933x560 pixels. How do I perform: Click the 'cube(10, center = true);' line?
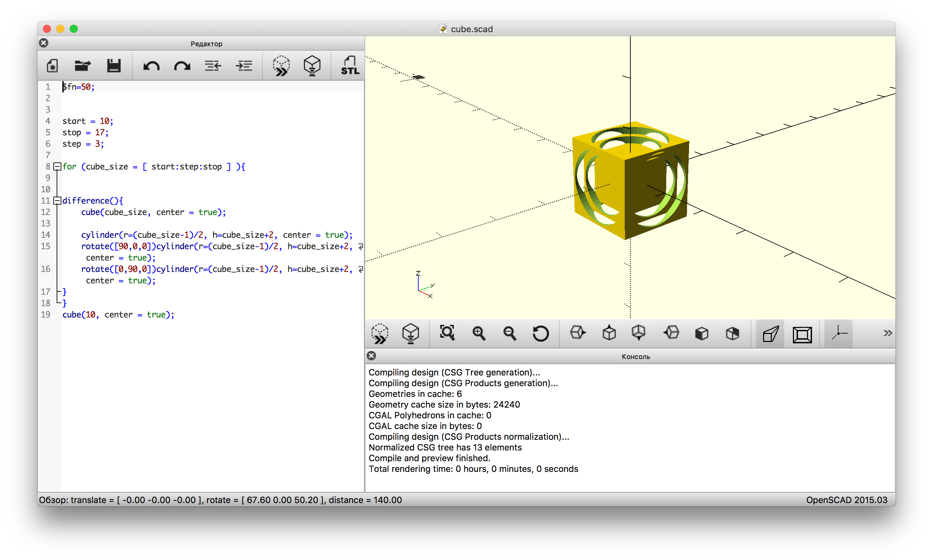[118, 315]
